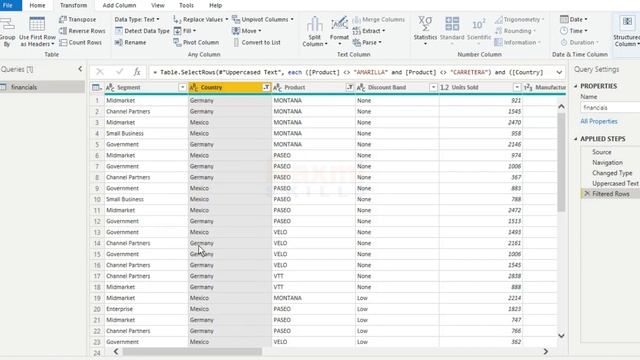This screenshot has height=360, width=640.
Task: Open the Move dropdown
Action: click(247, 31)
